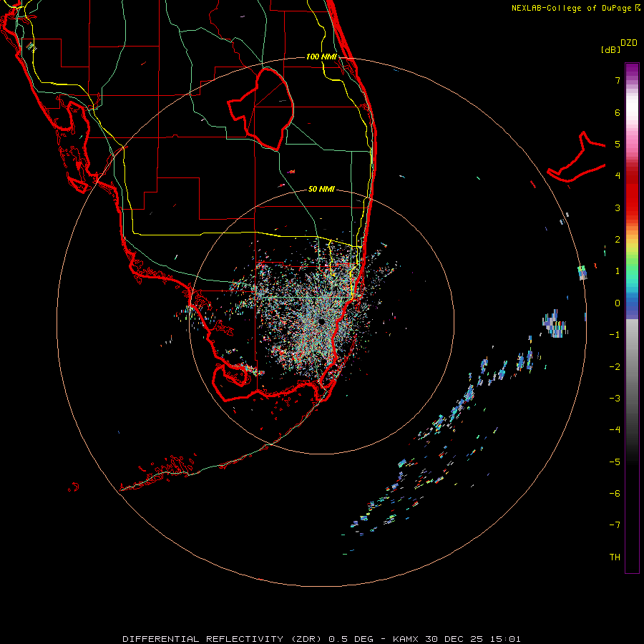Click the -6 value on the color scale
Viewport: 644px width, 644px height.
pos(615,494)
